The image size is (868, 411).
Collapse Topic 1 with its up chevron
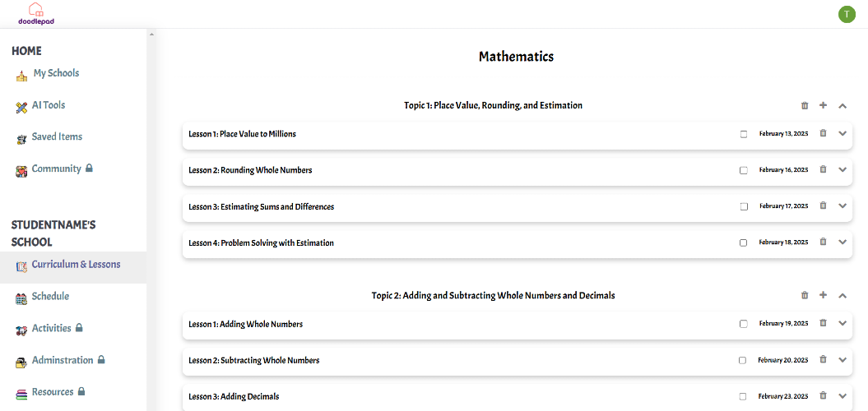click(842, 105)
